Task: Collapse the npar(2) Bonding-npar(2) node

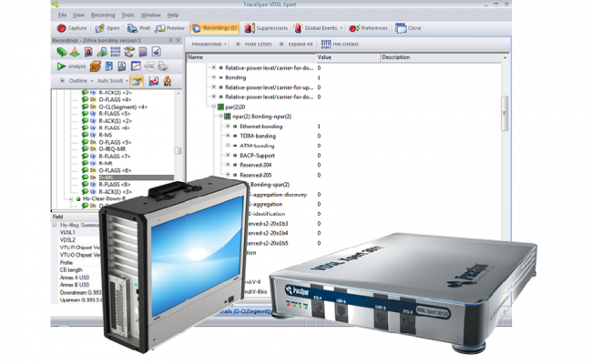Action: [221, 116]
